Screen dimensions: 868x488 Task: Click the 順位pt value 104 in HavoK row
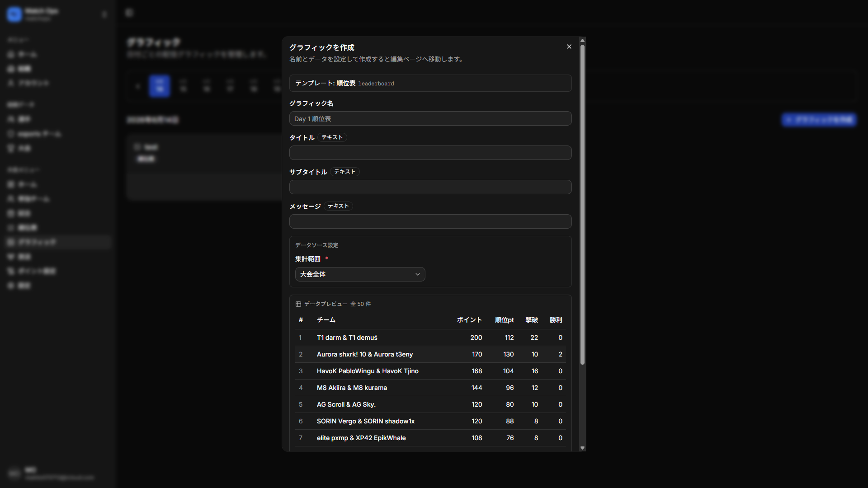pos(509,371)
